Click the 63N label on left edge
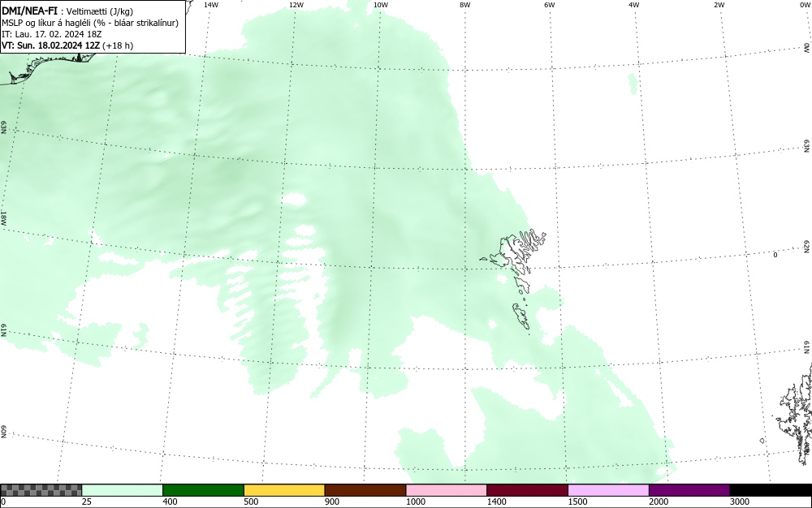Viewport: 812px width, 508px height. [3, 127]
